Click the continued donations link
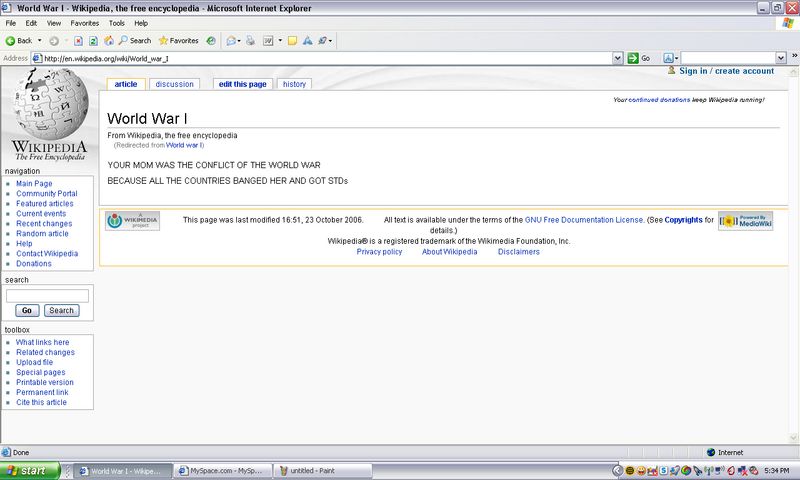 (x=659, y=100)
